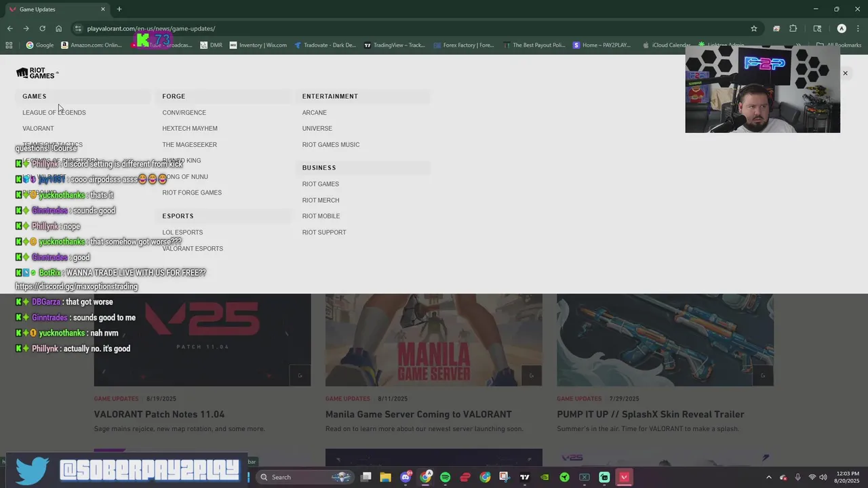Open The Mageseeker link
868x488 pixels.
(x=189, y=144)
